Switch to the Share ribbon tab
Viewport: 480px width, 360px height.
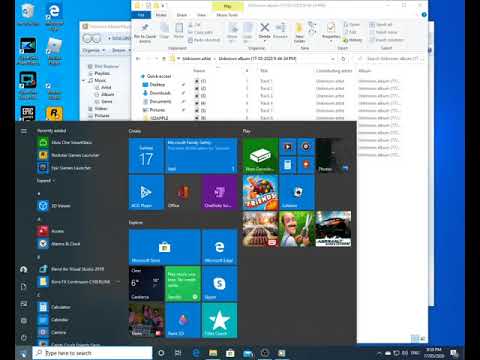(x=182, y=15)
